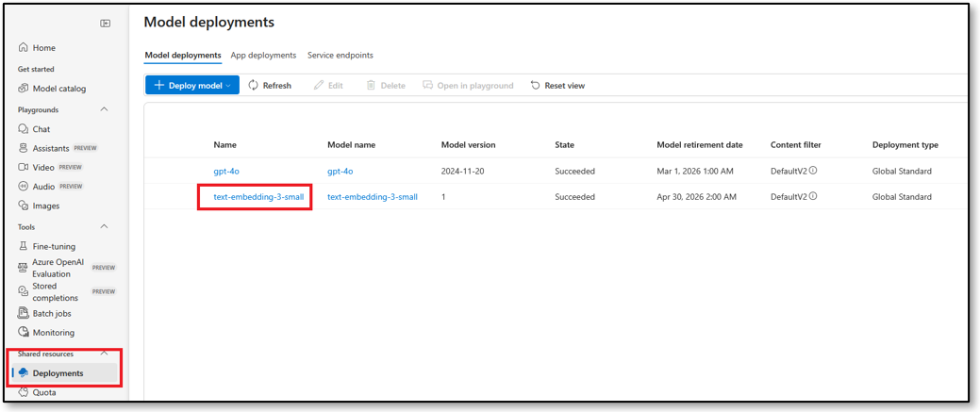Viewport: 980px width, 412px height.
Task: Collapse the sidebar with the panel icon
Action: tap(106, 24)
